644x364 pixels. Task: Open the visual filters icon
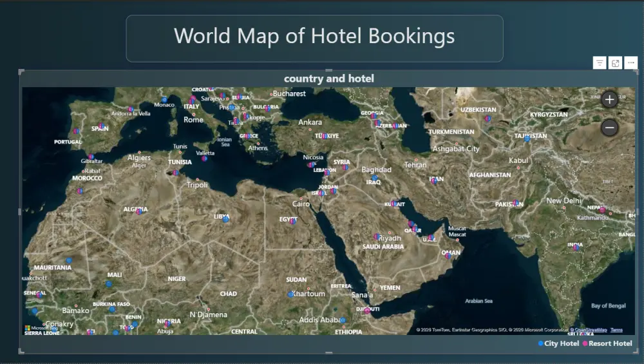600,63
